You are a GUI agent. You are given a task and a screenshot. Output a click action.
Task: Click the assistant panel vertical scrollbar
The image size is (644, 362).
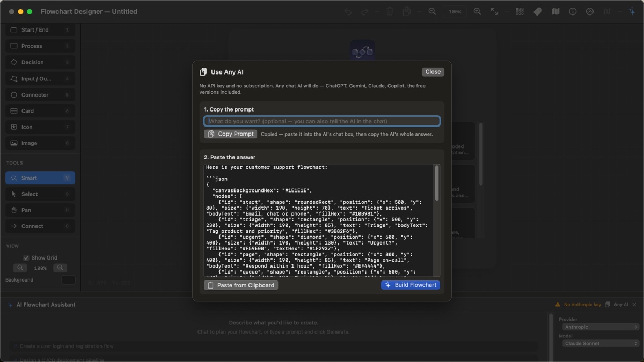(551, 338)
